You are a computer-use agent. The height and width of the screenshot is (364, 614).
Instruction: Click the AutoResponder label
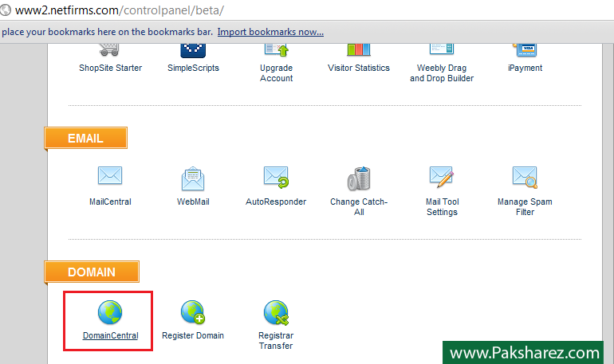pos(276,202)
